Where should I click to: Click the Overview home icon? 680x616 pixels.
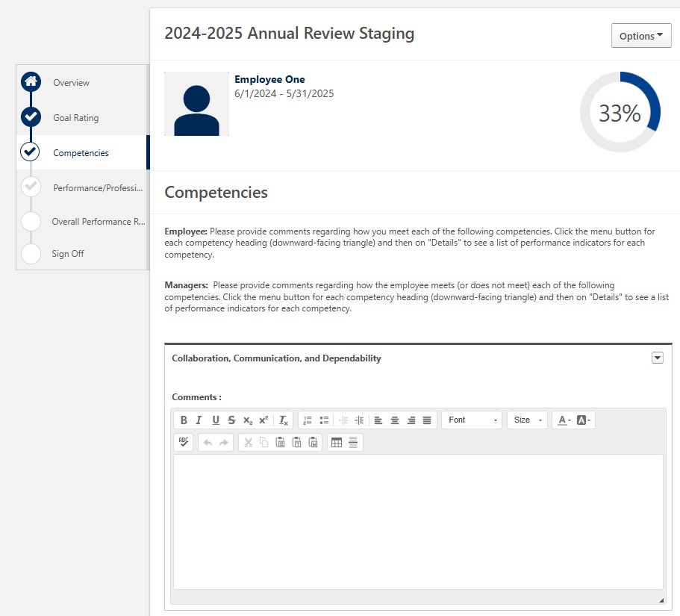31,81
